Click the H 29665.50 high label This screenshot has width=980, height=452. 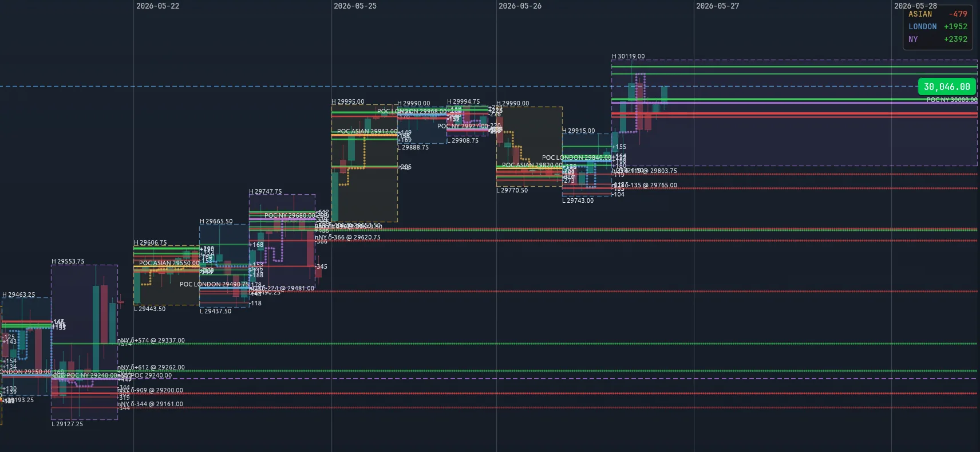(x=216, y=221)
